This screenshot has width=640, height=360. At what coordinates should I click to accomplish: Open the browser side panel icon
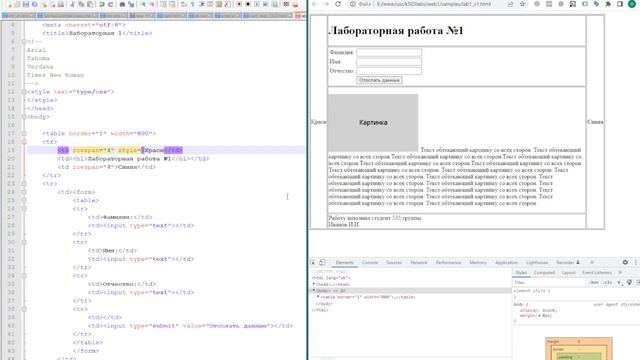tap(620, 4)
